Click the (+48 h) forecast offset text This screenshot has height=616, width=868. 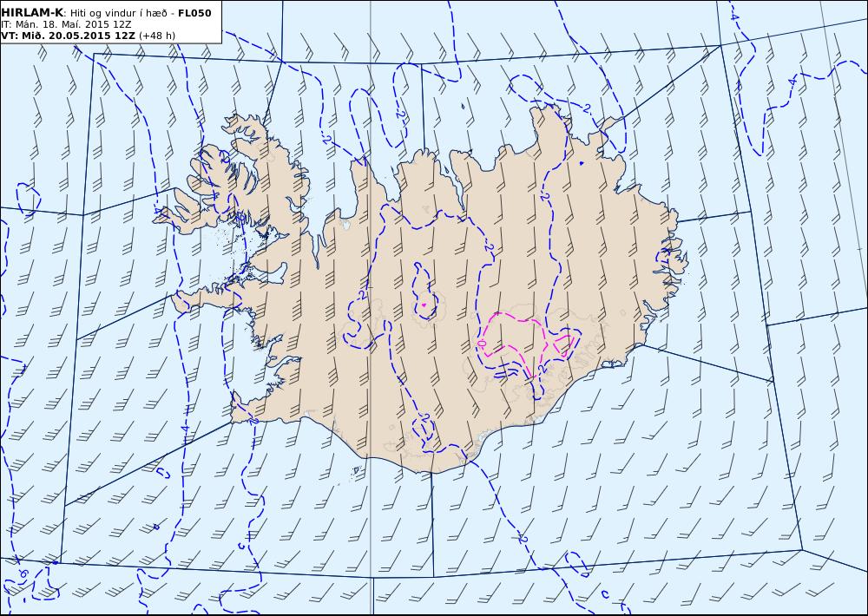tap(156, 36)
